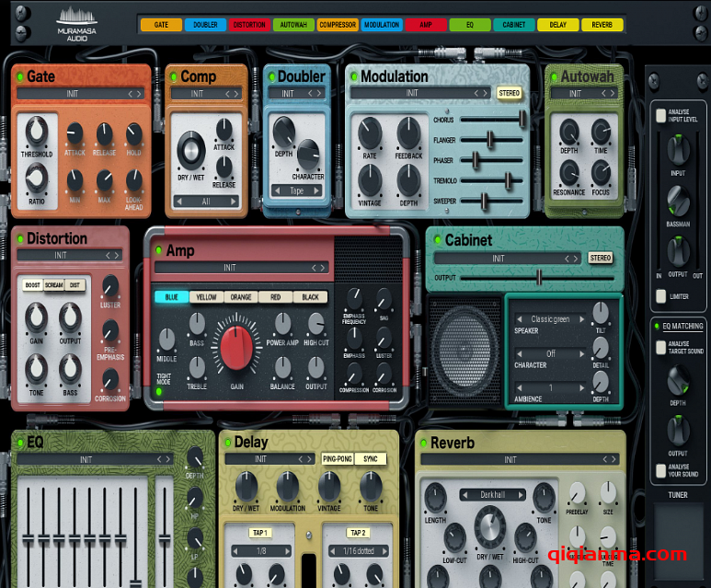This screenshot has width=711, height=588.
Task: Open the Cabinet Speaker selector
Action: pos(550,319)
